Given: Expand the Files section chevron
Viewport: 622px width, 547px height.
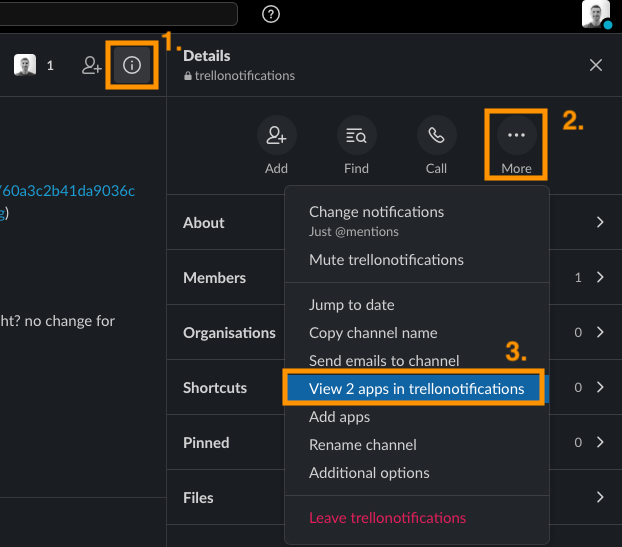Looking at the screenshot, I should 600,497.
